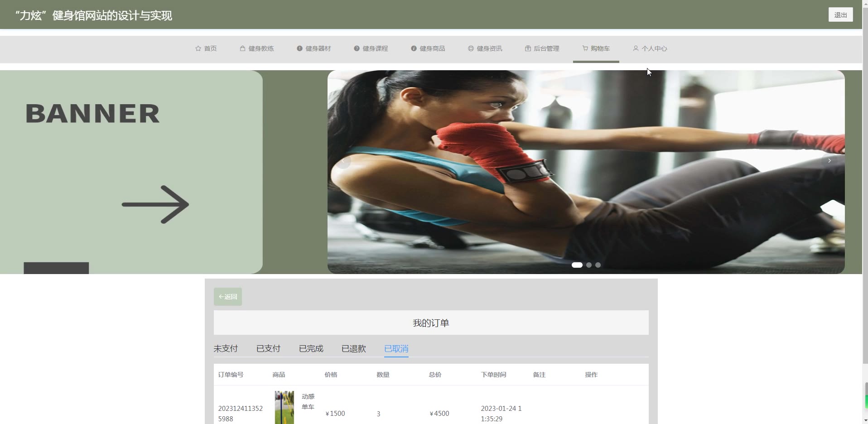Click the ¥4500 total cell
Viewport: 868px width, 424px height.
439,414
